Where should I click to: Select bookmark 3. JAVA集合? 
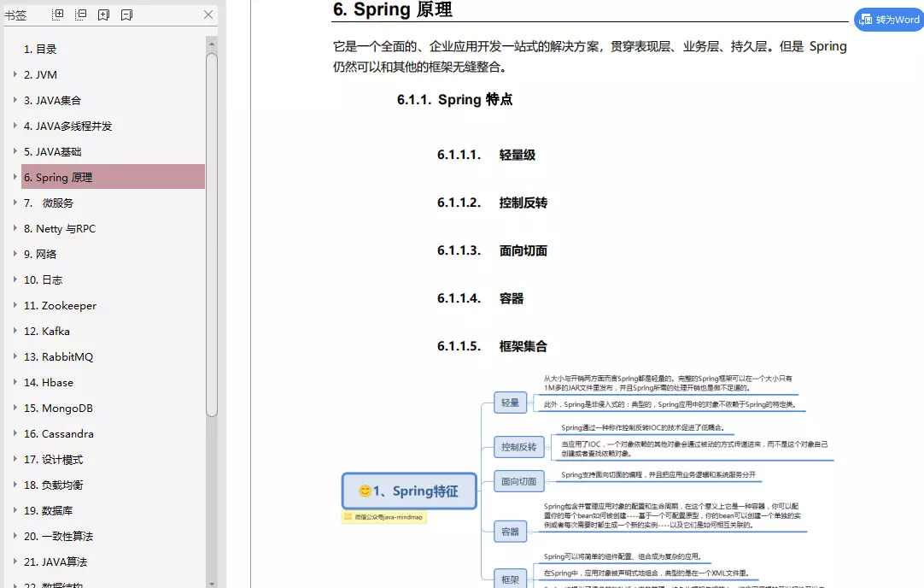[x=52, y=100]
